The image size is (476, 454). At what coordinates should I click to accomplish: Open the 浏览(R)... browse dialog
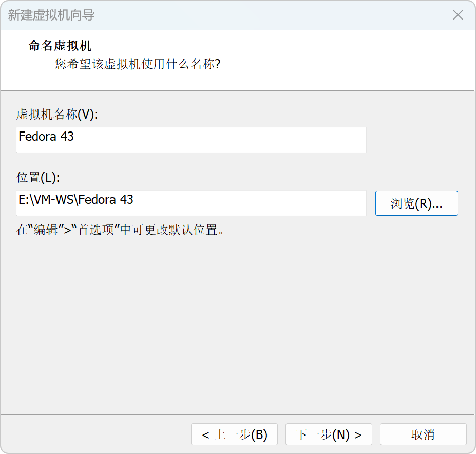[416, 203]
